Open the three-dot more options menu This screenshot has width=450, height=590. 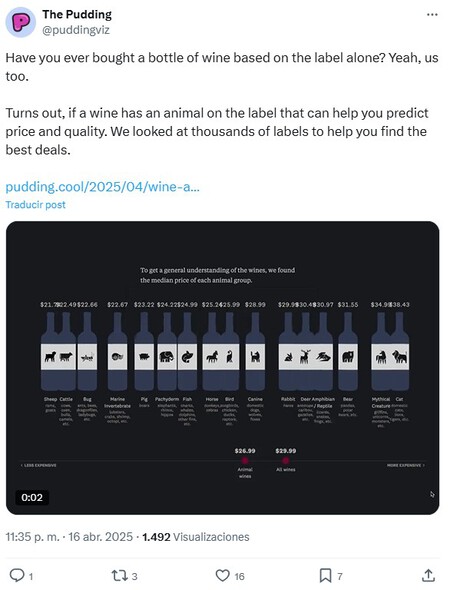point(432,15)
